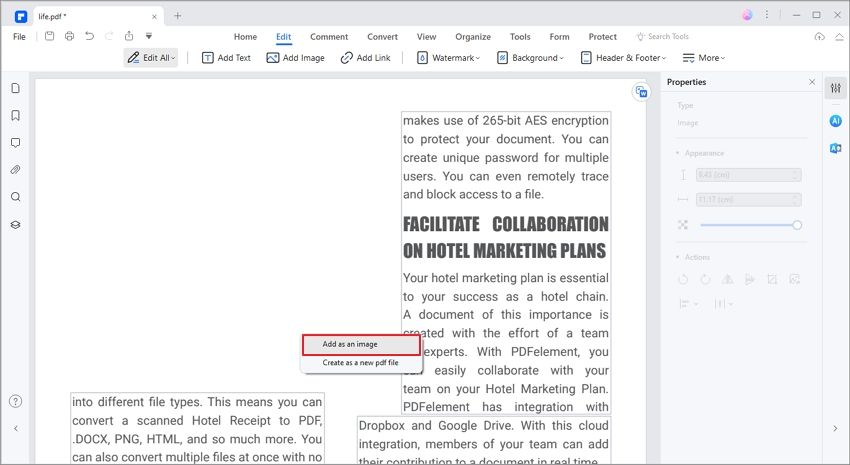This screenshot has width=850, height=465.
Task: Open the align objects dropdown
Action: pyautogui.click(x=688, y=304)
